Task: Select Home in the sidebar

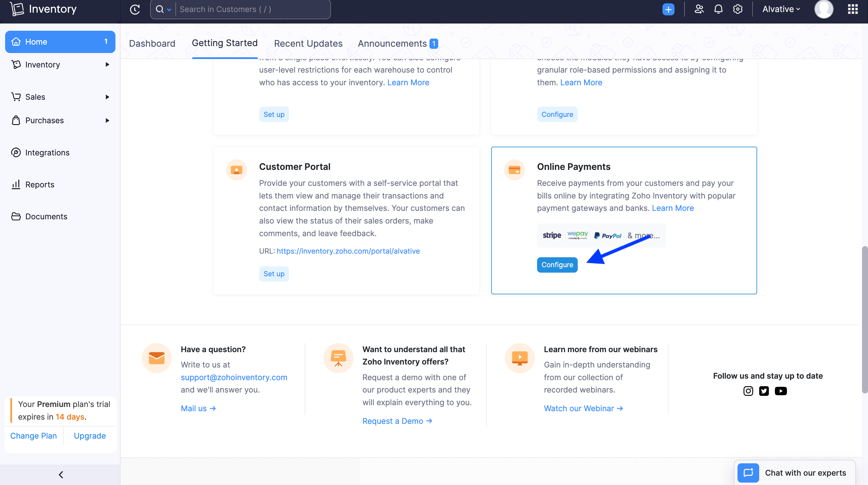Action: [x=60, y=42]
